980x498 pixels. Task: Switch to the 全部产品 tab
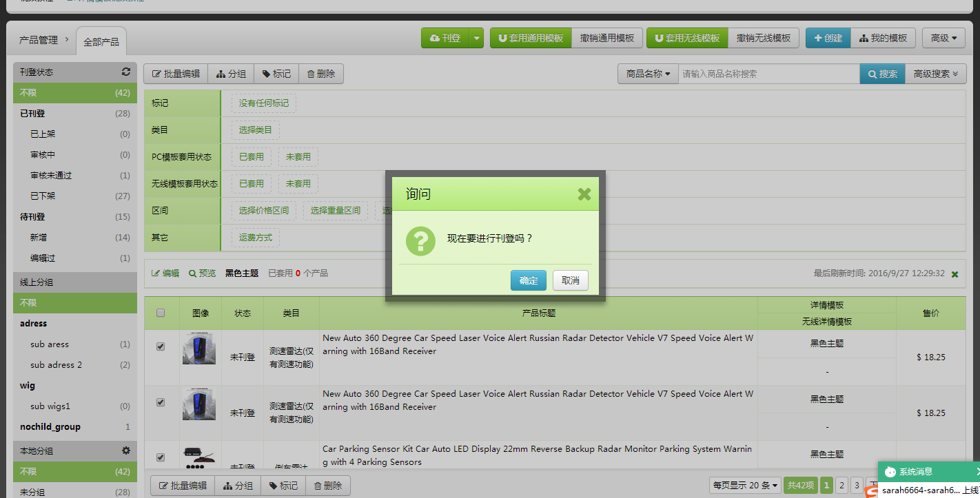101,42
